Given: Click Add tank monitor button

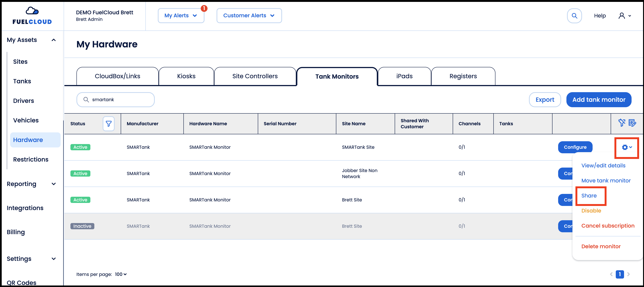Looking at the screenshot, I should tap(599, 100).
